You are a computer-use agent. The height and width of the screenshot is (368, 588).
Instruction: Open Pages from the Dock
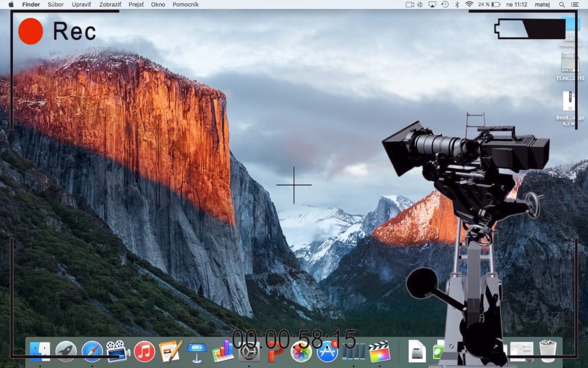click(x=171, y=351)
